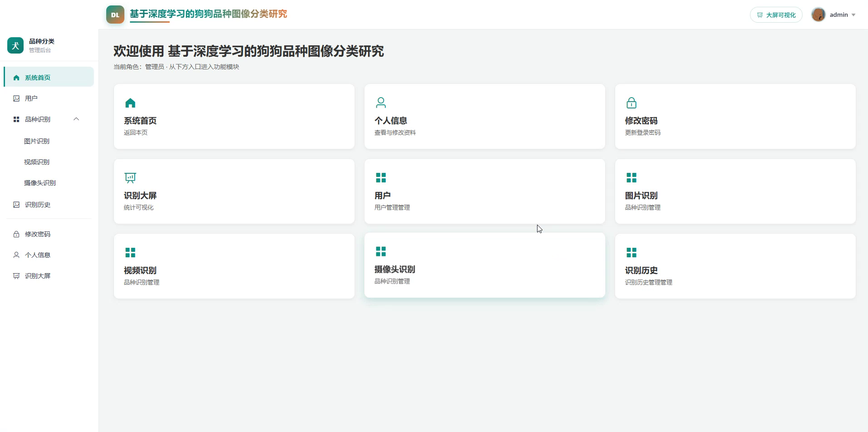Click the person icon beside 个人信息 in sidebar

tap(16, 255)
